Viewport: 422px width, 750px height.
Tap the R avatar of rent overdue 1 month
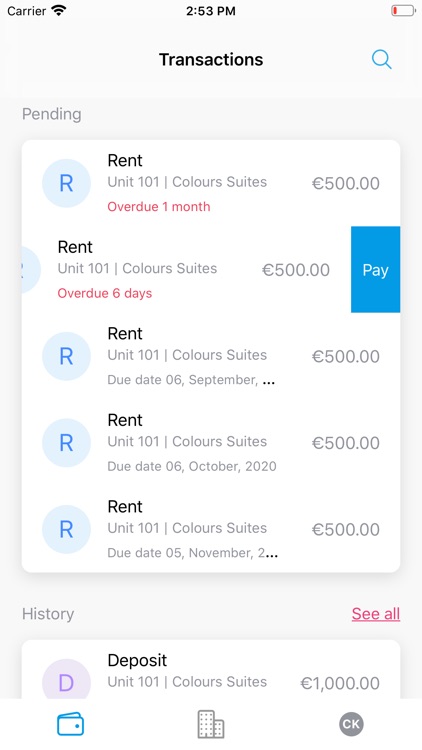click(67, 183)
